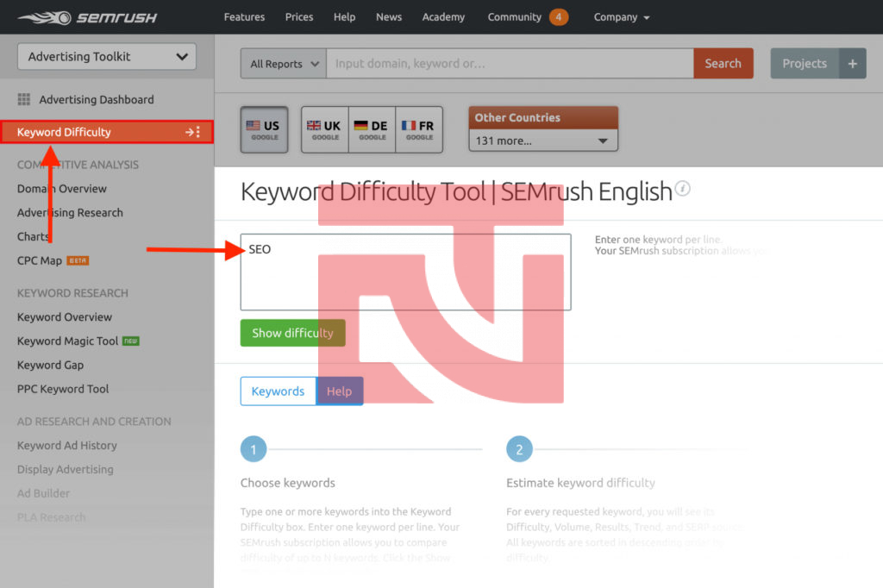Select the UK Google database
The height and width of the screenshot is (588, 883).
pyautogui.click(x=324, y=129)
